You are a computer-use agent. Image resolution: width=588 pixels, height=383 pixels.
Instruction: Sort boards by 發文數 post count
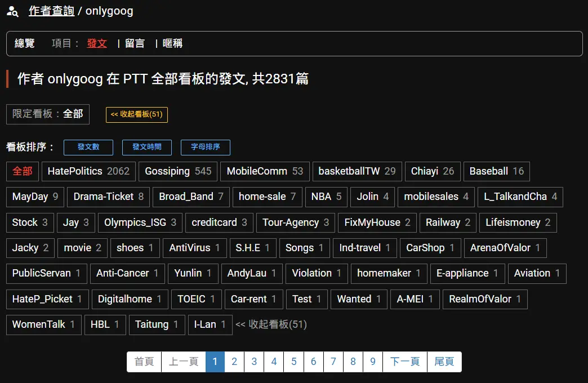(x=88, y=147)
